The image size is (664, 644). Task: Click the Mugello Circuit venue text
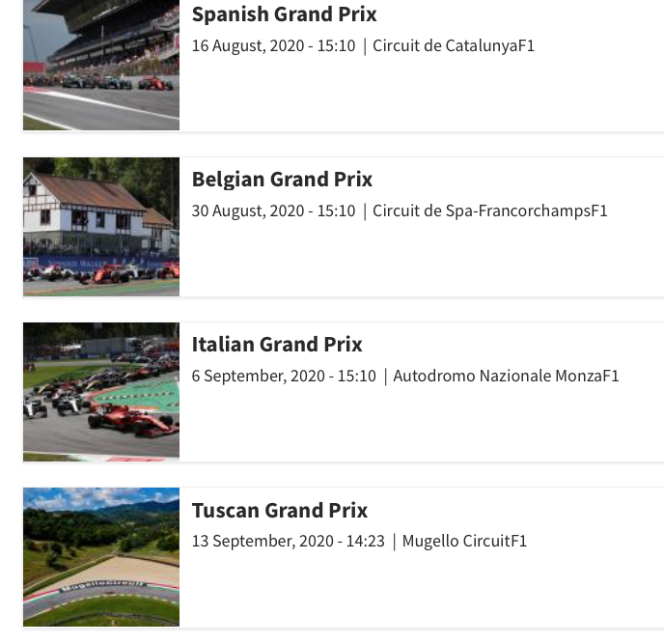[455, 542]
